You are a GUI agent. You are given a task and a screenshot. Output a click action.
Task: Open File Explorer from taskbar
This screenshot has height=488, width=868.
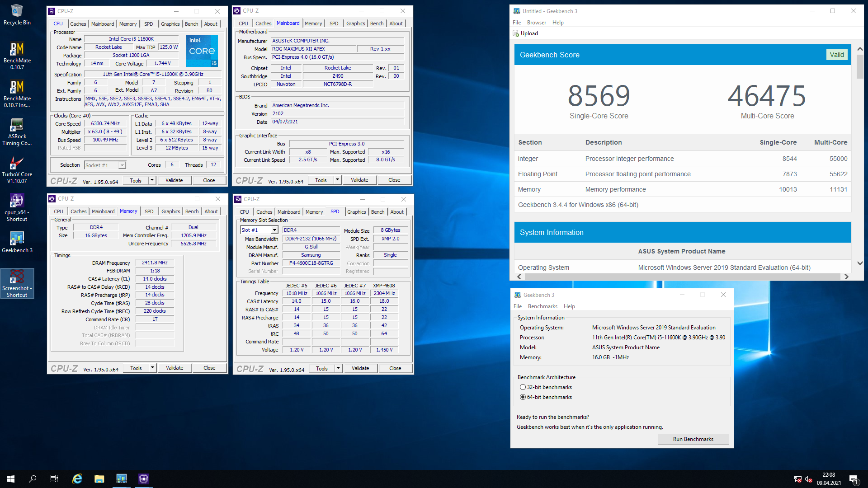[x=99, y=479]
